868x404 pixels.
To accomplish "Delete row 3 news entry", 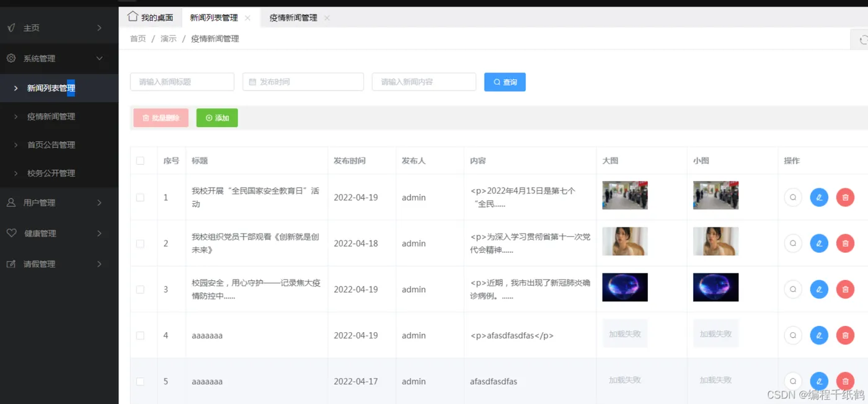I will [x=845, y=289].
